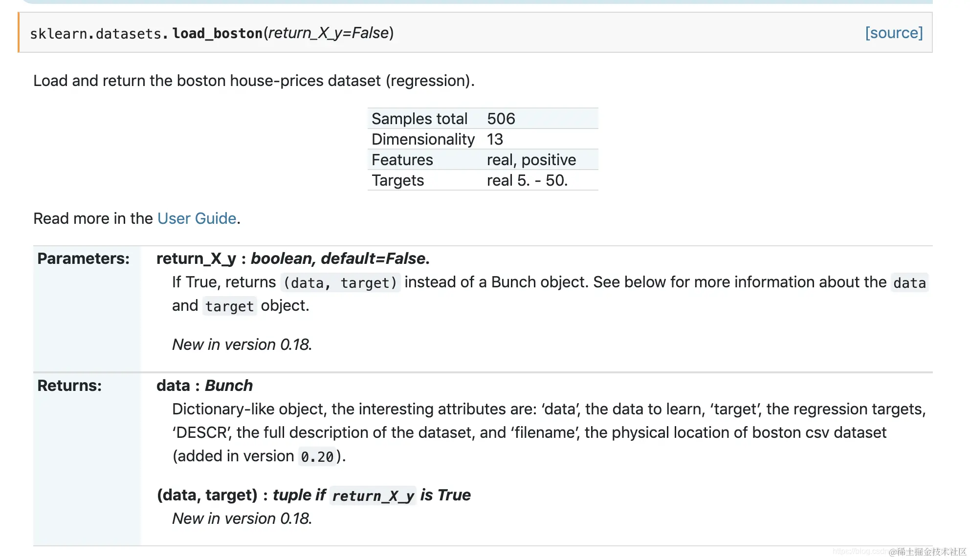Click the bold return_X_y parameter name

196,258
